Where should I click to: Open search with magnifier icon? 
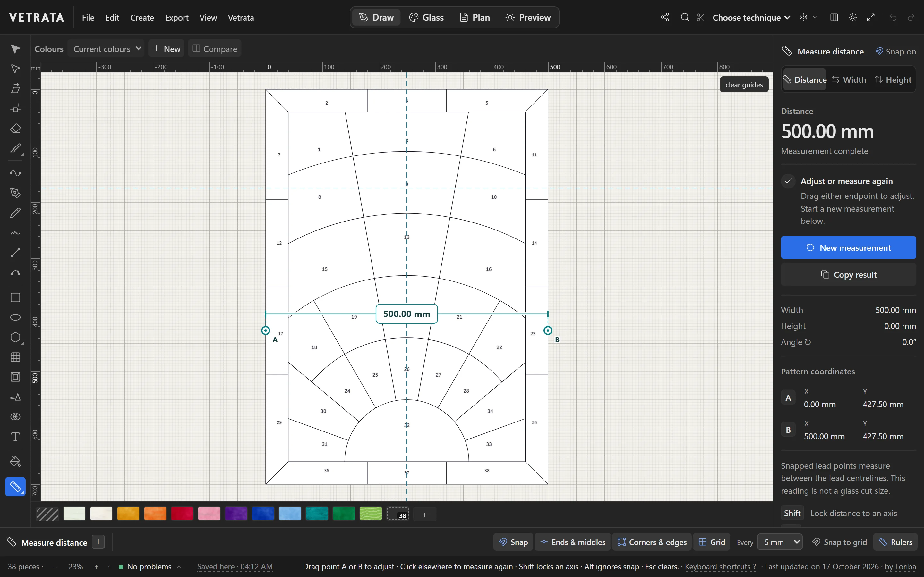click(x=685, y=17)
